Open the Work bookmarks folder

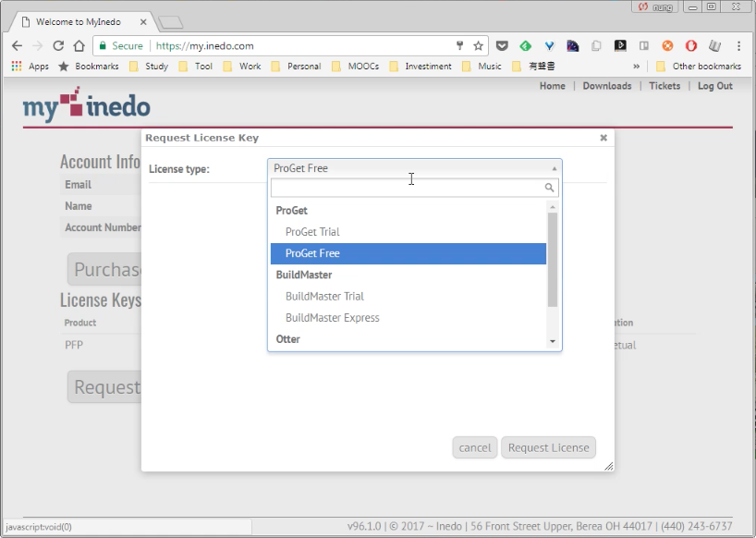click(242, 66)
